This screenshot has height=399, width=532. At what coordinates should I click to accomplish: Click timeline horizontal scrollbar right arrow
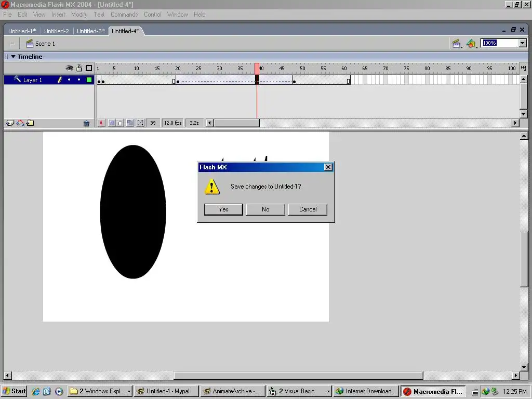515,123
